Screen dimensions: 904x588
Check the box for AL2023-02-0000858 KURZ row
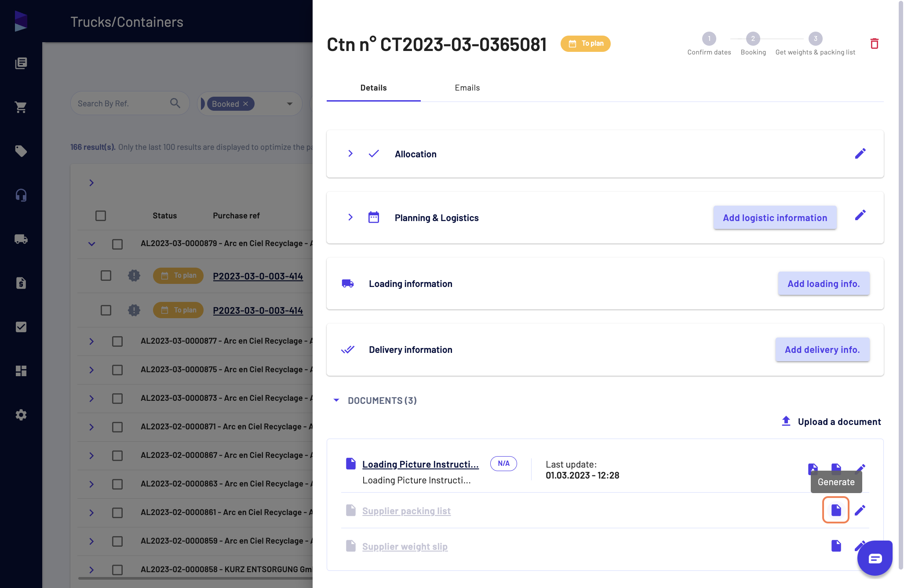pos(117,570)
